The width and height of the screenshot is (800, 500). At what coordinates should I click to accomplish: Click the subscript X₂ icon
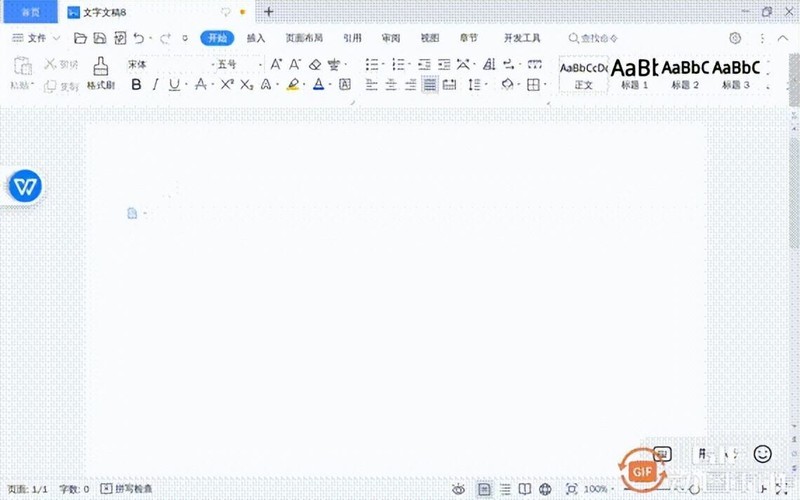(x=247, y=84)
